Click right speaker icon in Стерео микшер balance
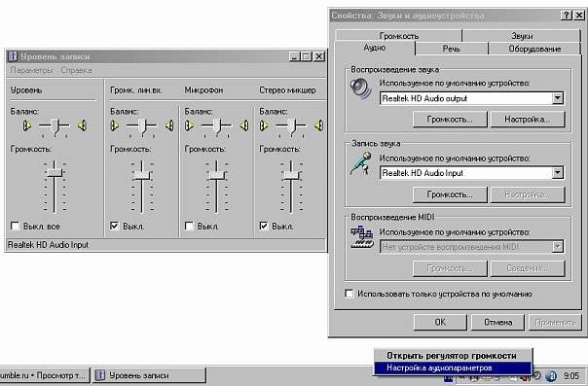This screenshot has width=588, height=386. (319, 125)
